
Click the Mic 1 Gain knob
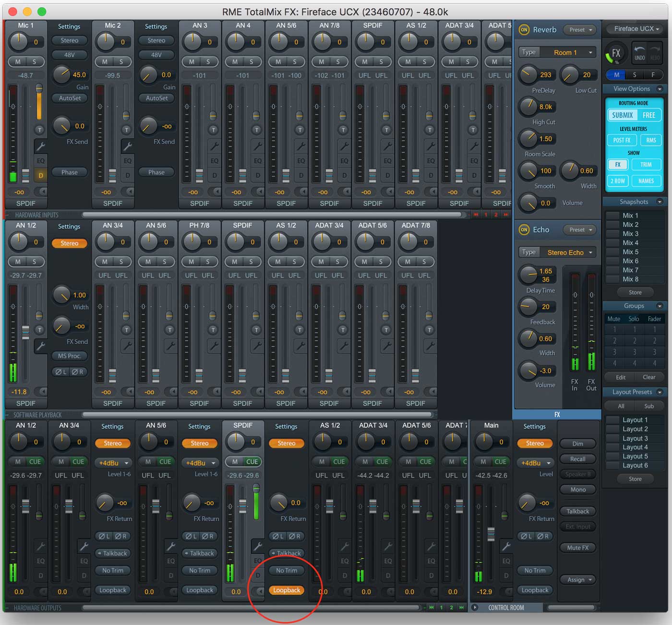61,74
